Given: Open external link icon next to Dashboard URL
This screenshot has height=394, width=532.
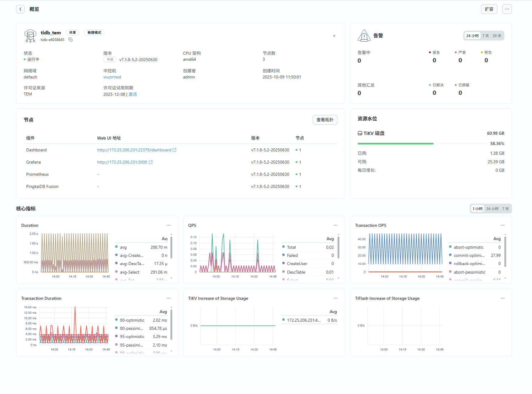Looking at the screenshot, I should point(174,150).
